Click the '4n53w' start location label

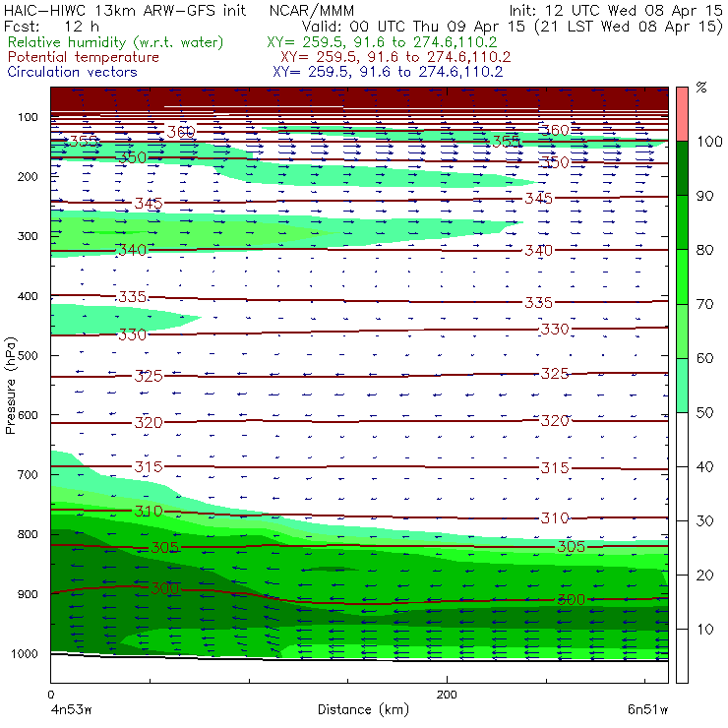click(x=71, y=710)
